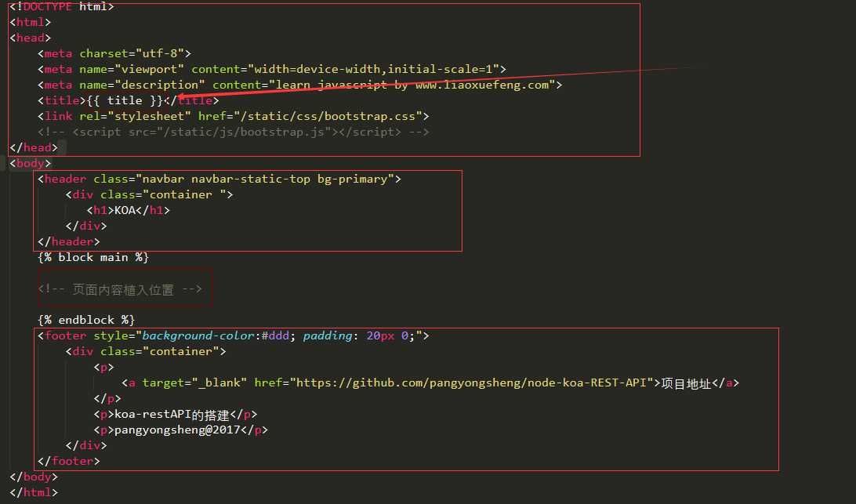Click the div class="container " line under header
The width and height of the screenshot is (856, 504).
click(x=150, y=195)
